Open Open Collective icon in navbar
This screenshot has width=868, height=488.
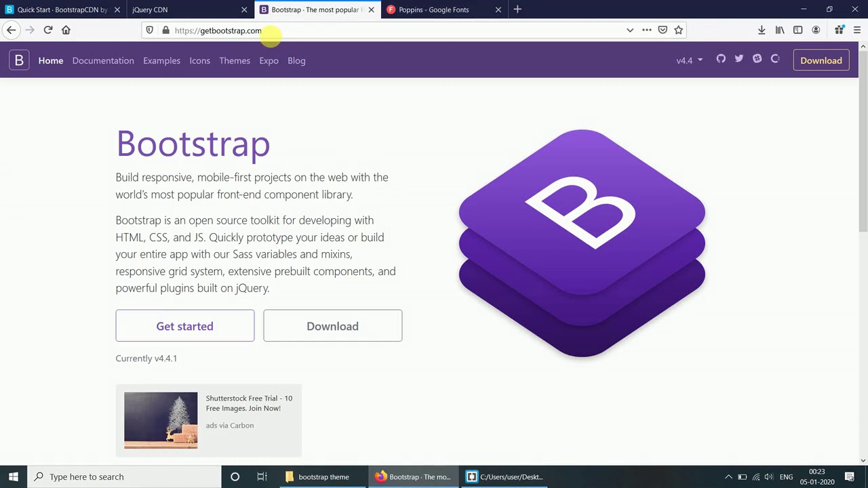pos(775,59)
